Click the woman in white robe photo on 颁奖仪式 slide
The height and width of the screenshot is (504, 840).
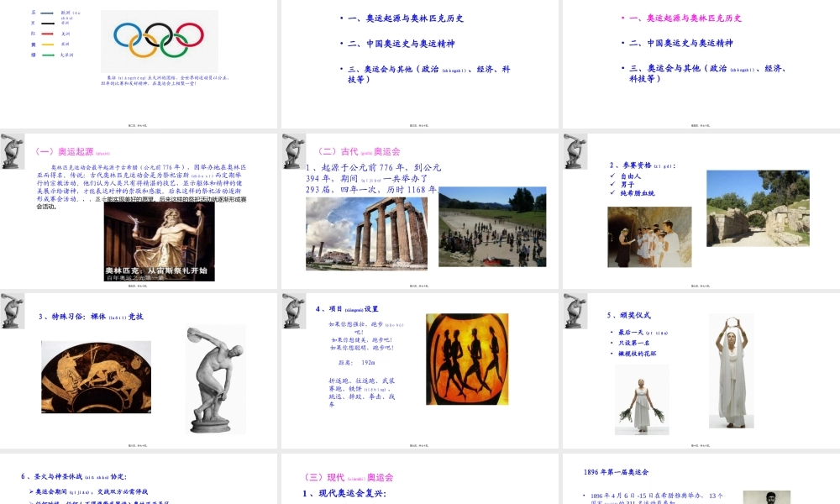[x=732, y=370]
